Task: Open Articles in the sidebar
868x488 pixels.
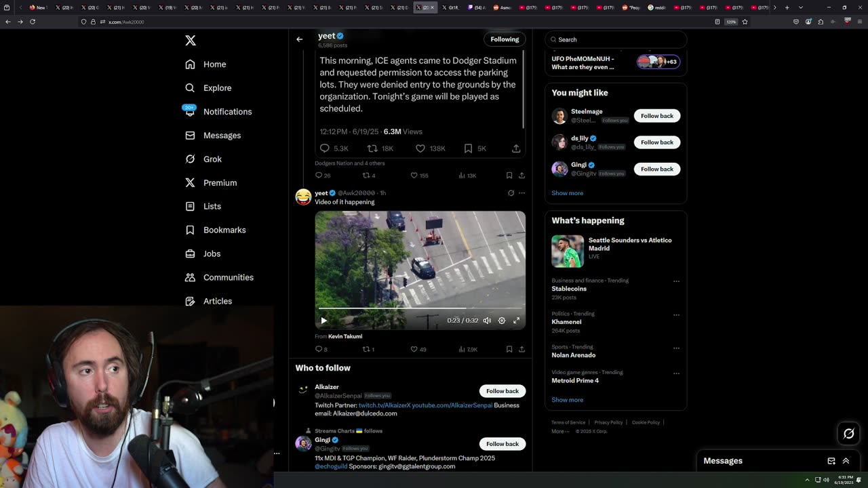Action: (x=208, y=301)
